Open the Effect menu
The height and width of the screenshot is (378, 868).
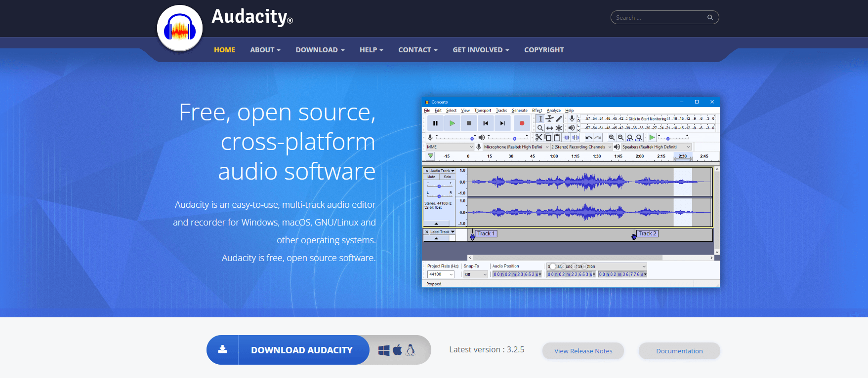[537, 111]
